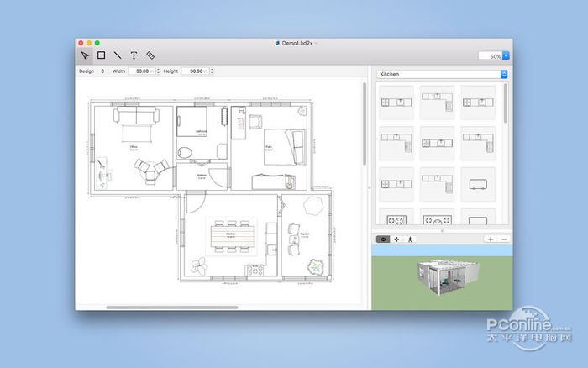Pick the single sink item in library
588x368 pixels.
coord(478,184)
